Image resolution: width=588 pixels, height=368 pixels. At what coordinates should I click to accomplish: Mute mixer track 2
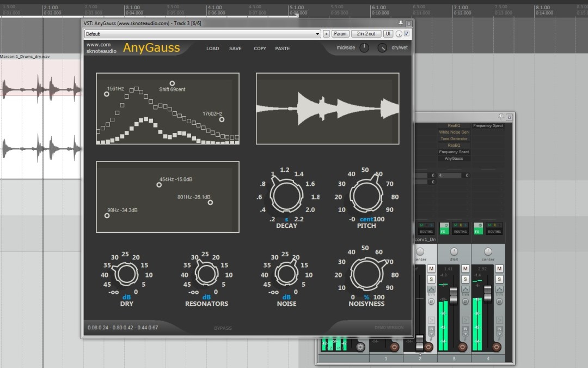431,268
